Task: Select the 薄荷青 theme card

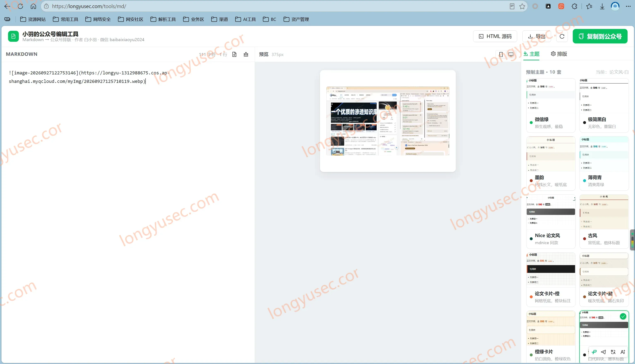Action: click(604, 163)
